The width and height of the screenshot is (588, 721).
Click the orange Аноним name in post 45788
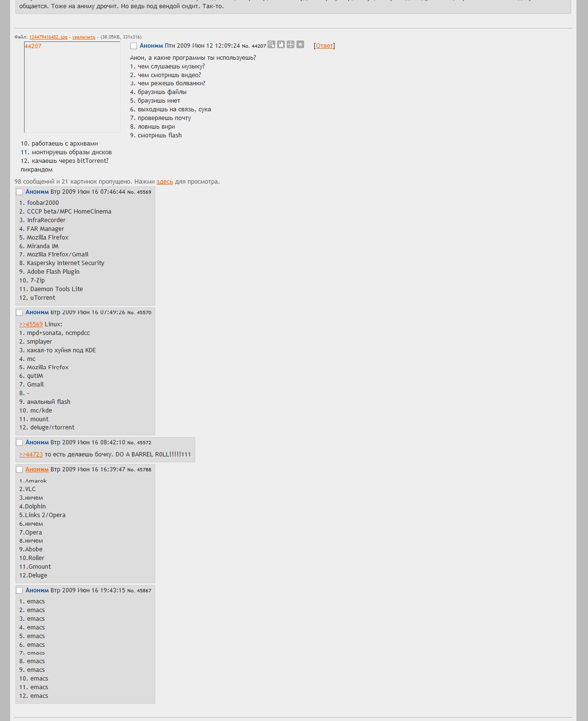[37, 469]
